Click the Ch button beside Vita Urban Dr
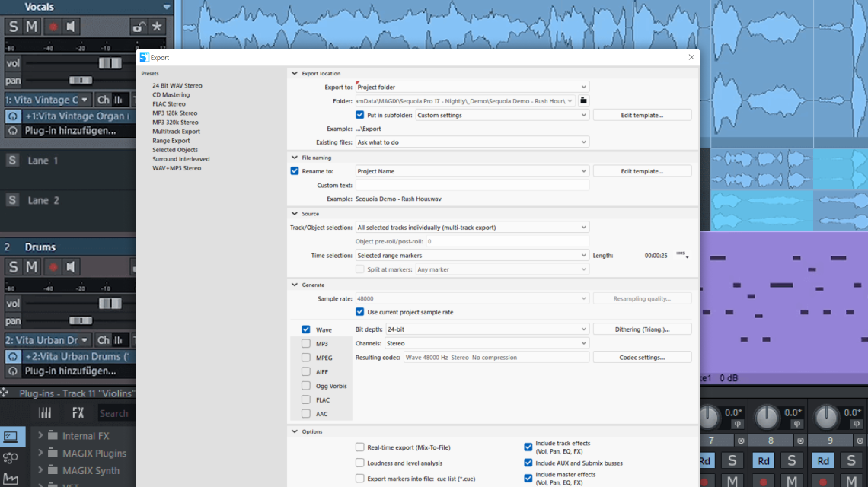Screen dimensions: 868x487 104,340
